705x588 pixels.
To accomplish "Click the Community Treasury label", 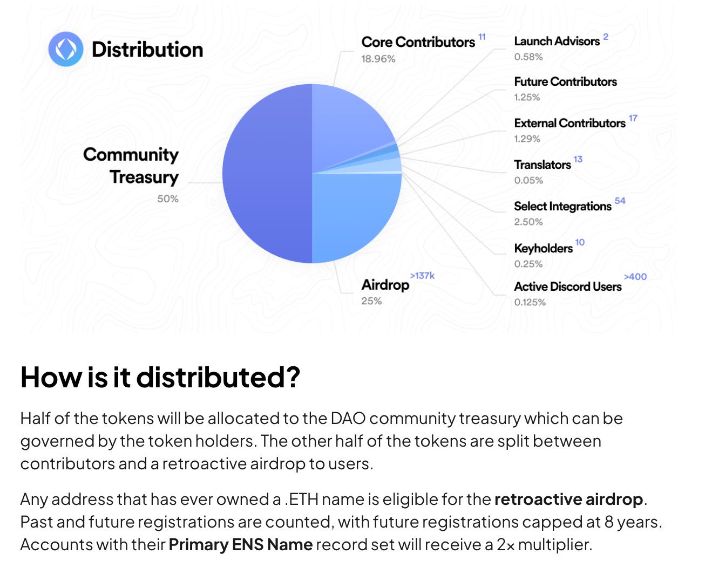I will point(131,166).
